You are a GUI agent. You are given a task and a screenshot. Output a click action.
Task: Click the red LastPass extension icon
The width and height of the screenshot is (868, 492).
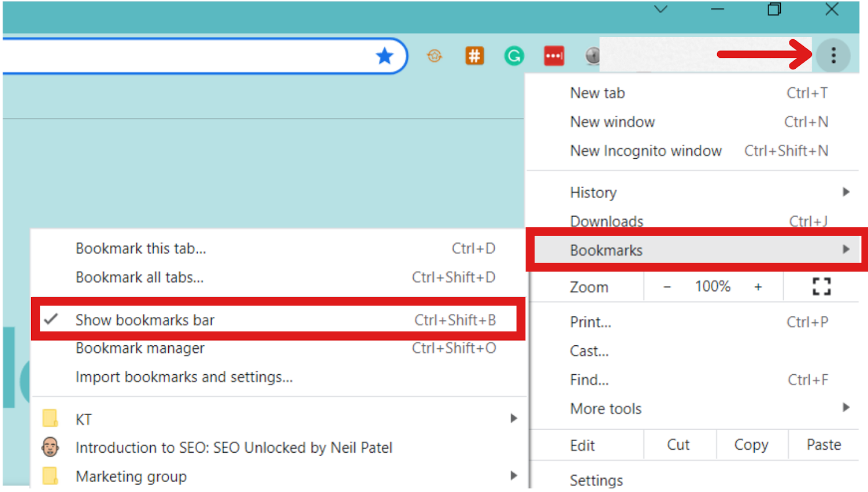click(554, 56)
